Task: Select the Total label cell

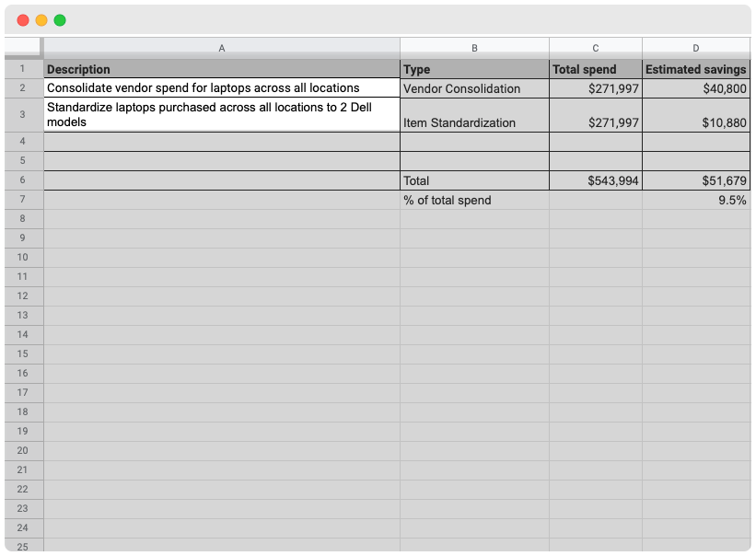Action: point(474,180)
